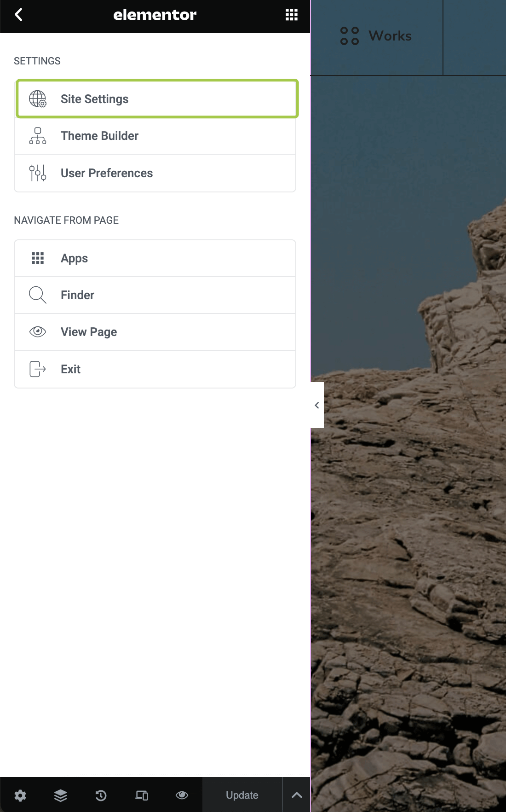Open the Finder search
The width and height of the screenshot is (506, 812).
coord(155,295)
